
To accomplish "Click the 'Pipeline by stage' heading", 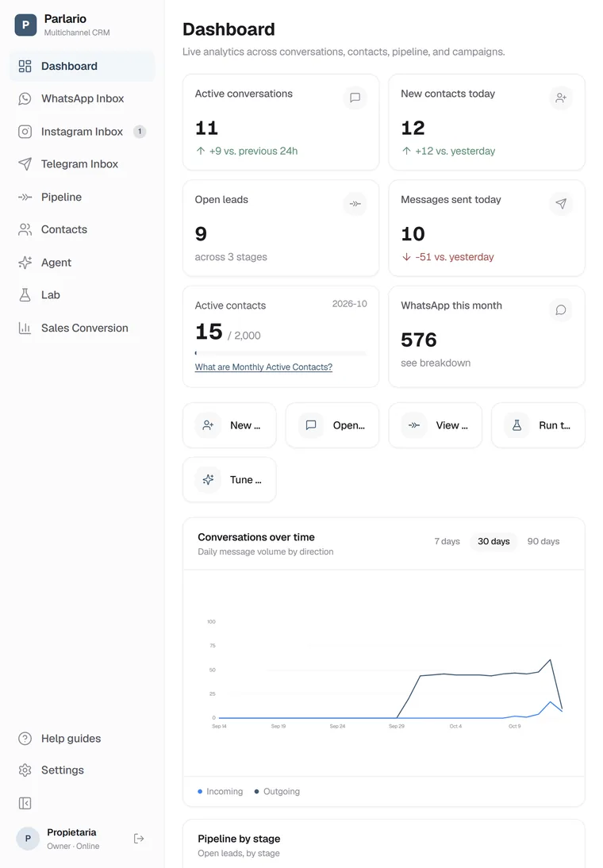I will coord(239,839).
